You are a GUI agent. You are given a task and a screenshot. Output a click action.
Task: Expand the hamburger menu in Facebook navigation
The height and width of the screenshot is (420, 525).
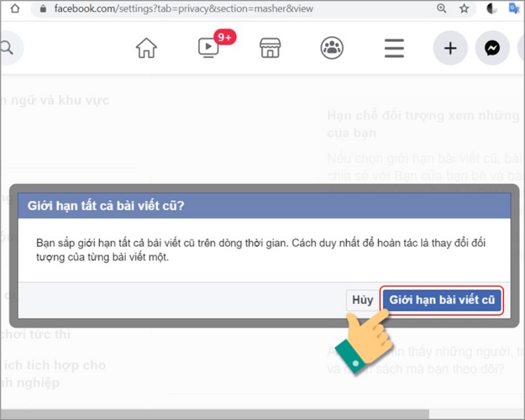[x=394, y=48]
